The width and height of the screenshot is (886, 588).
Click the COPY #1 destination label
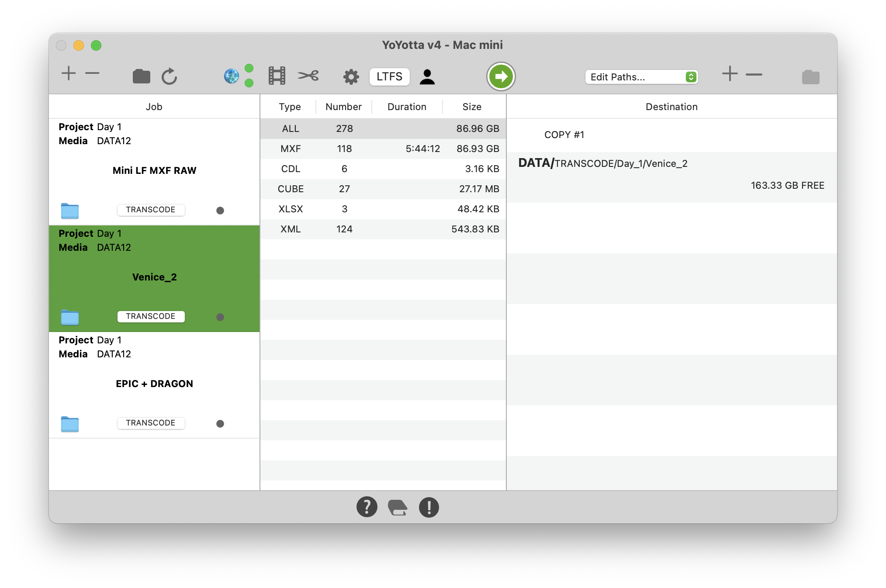tap(564, 135)
